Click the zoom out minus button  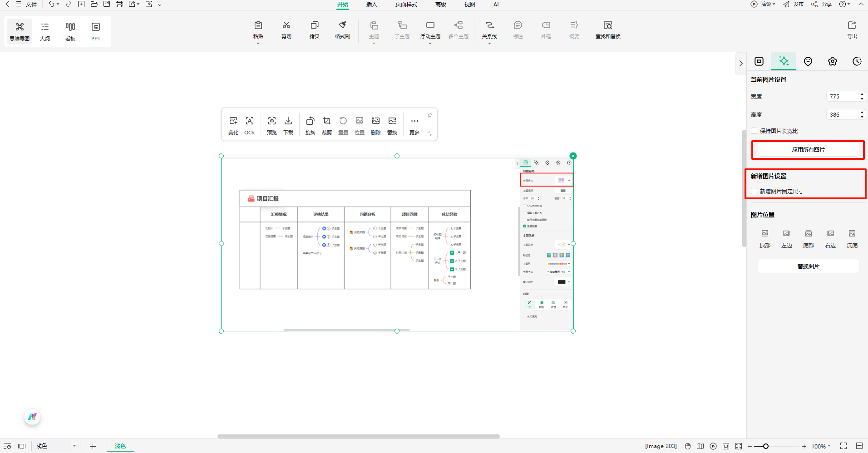[750, 446]
